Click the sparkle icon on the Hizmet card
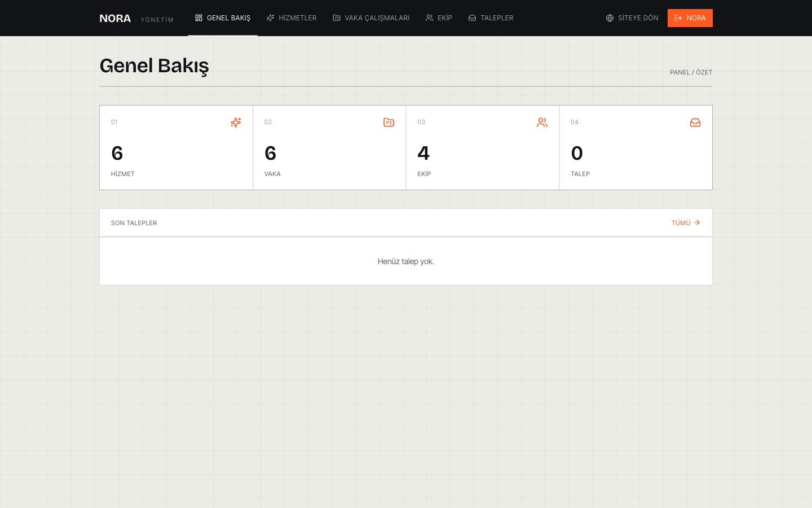Viewport: 812px width, 508px height. 236,122
